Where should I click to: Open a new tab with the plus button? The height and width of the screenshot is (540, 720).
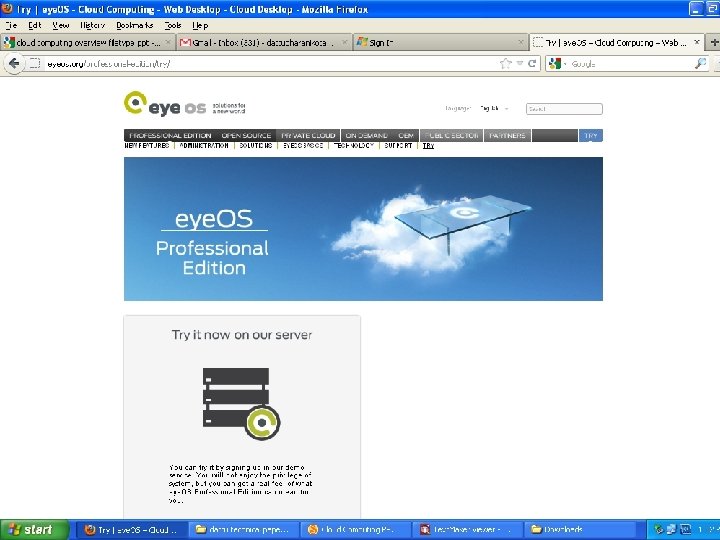tap(714, 42)
